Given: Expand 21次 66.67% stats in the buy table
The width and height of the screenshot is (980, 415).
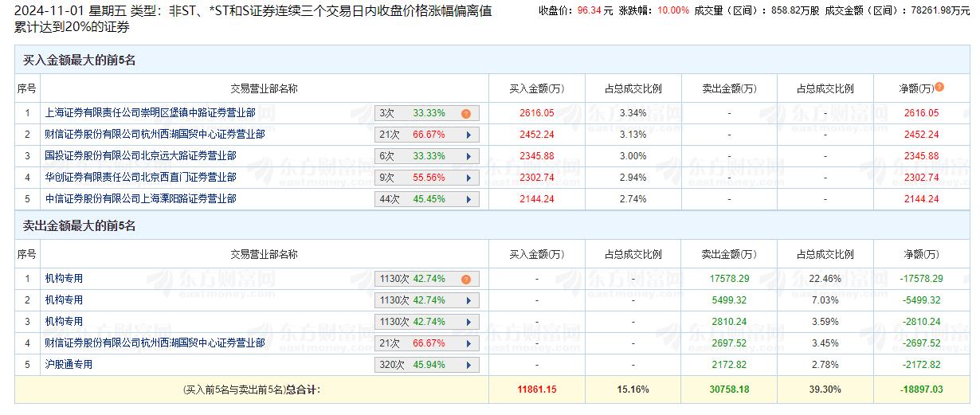Looking at the screenshot, I should click(468, 135).
